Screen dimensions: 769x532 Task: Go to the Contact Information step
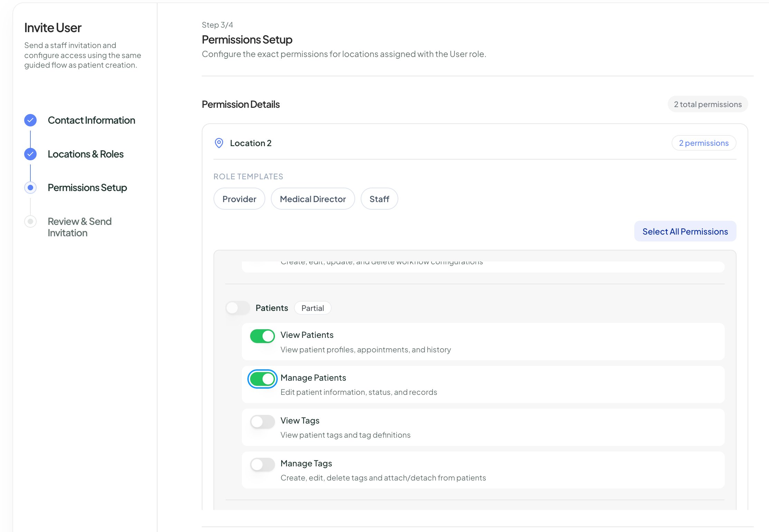click(x=91, y=120)
